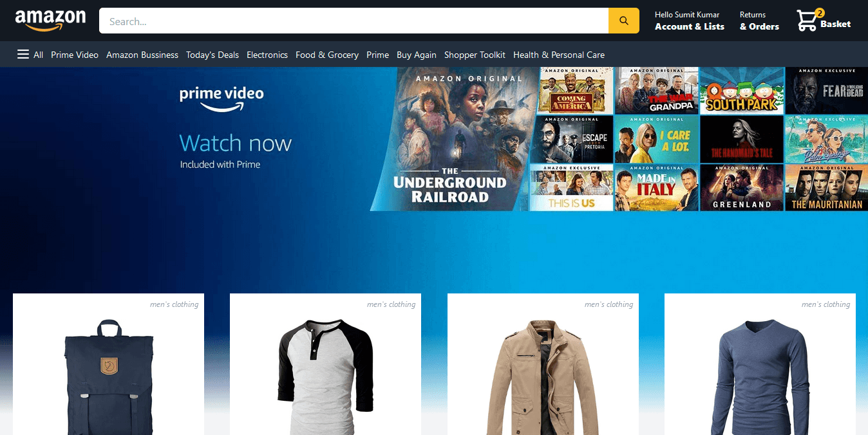The width and height of the screenshot is (868, 435).
Task: Click the yellow search magnifier button
Action: tap(624, 21)
